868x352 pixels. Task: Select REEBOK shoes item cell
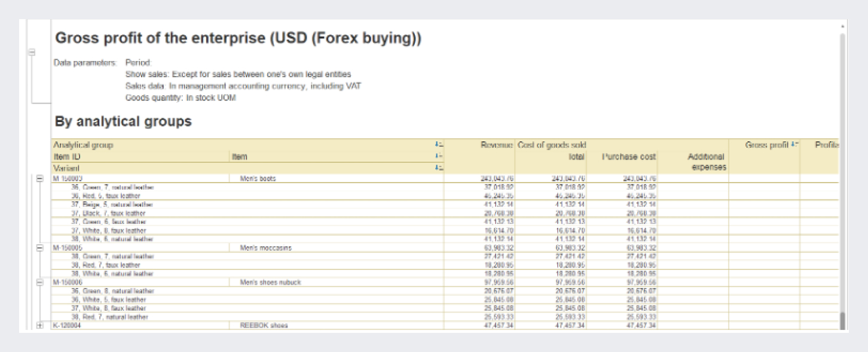point(264,326)
